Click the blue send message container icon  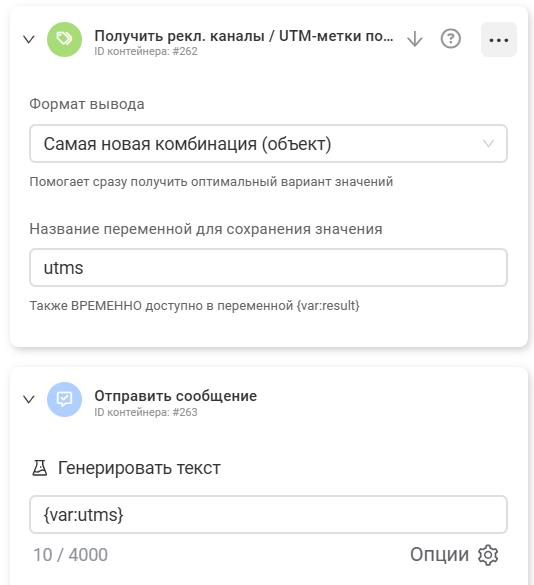pyautogui.click(x=64, y=399)
